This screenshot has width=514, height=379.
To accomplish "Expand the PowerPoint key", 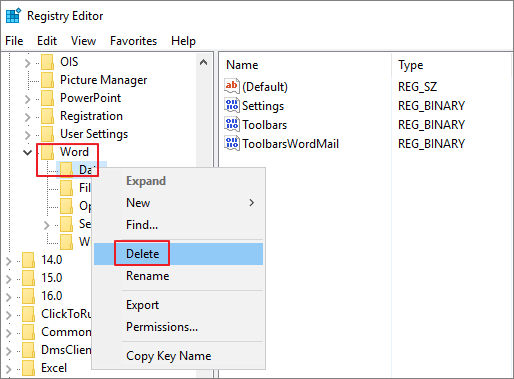I will pyautogui.click(x=28, y=99).
